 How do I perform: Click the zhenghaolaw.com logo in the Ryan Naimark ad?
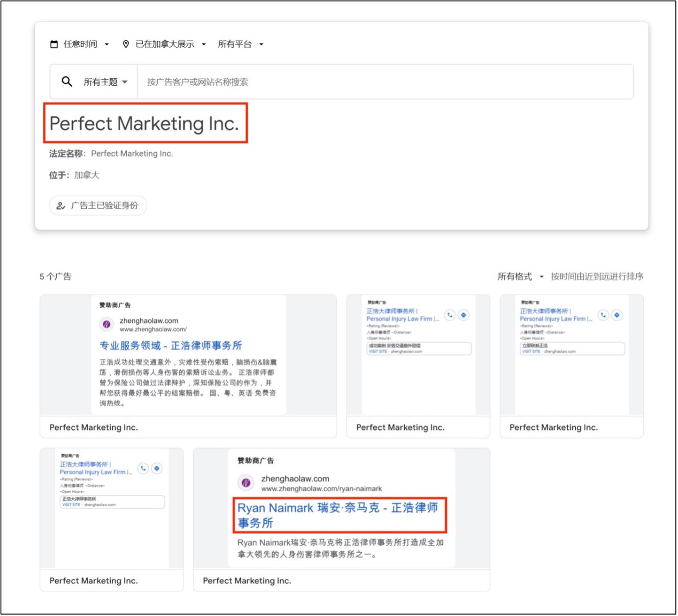point(245,482)
